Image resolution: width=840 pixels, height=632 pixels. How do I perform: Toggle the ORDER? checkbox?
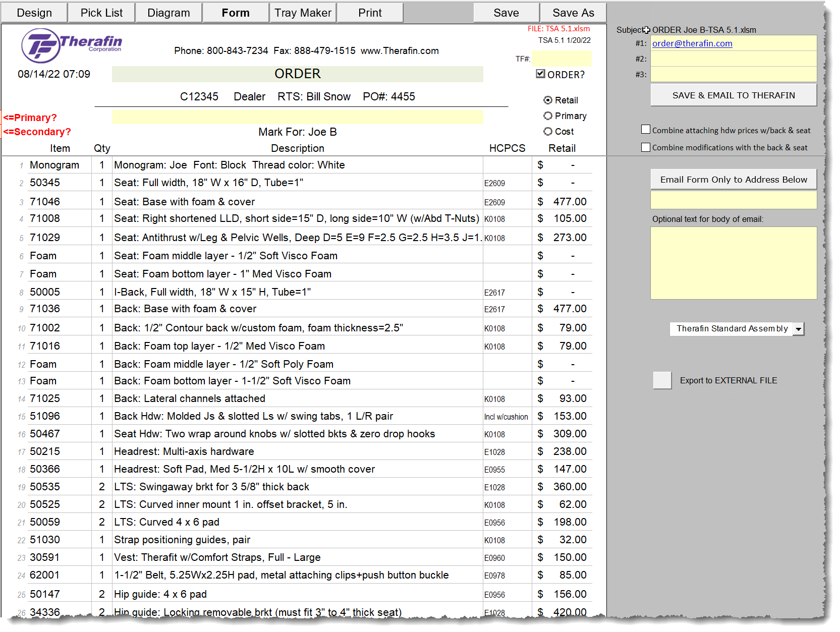coord(540,74)
